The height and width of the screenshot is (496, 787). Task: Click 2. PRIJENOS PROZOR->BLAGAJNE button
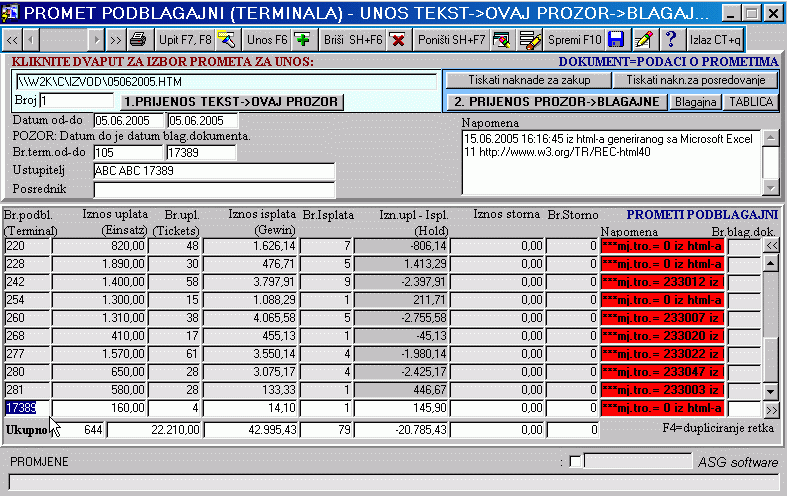pos(557,102)
